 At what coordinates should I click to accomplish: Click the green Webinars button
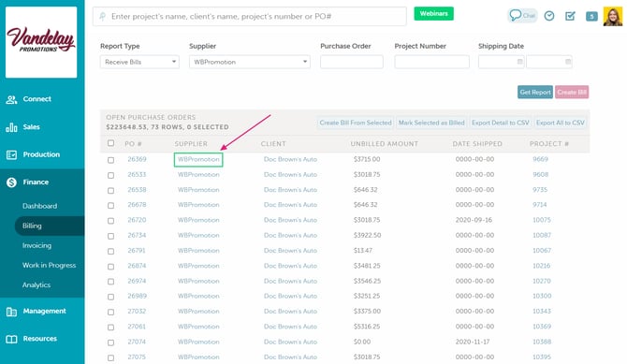[433, 14]
